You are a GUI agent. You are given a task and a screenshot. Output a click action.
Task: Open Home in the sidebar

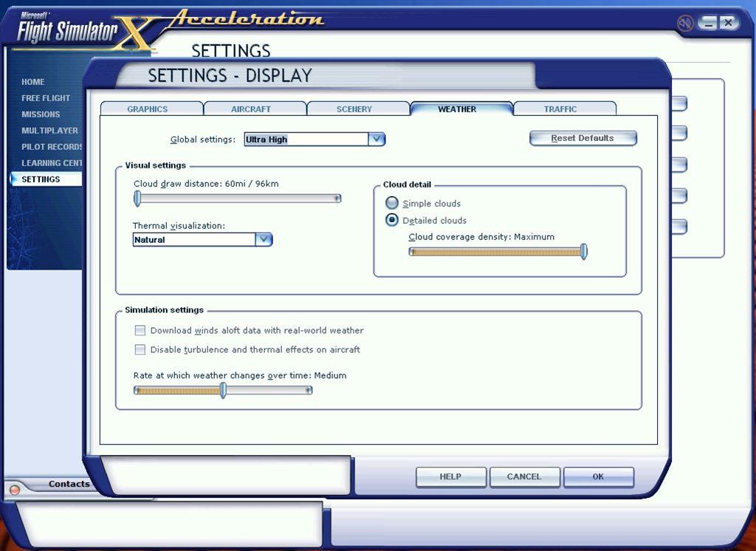32,82
